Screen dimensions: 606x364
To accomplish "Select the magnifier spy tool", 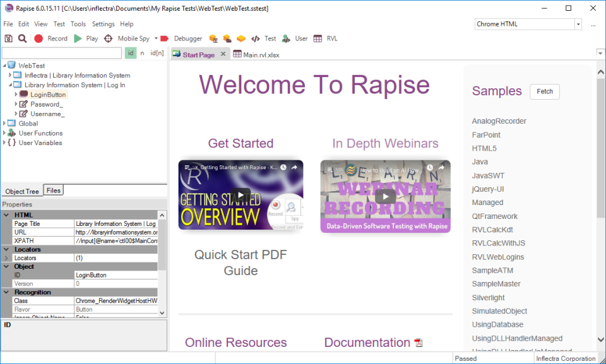I will point(21,38).
